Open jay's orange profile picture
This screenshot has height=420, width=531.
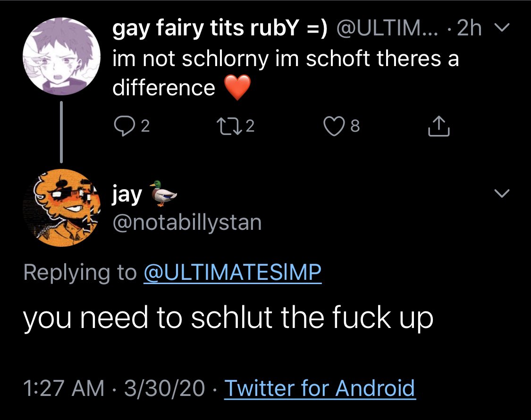(x=62, y=208)
